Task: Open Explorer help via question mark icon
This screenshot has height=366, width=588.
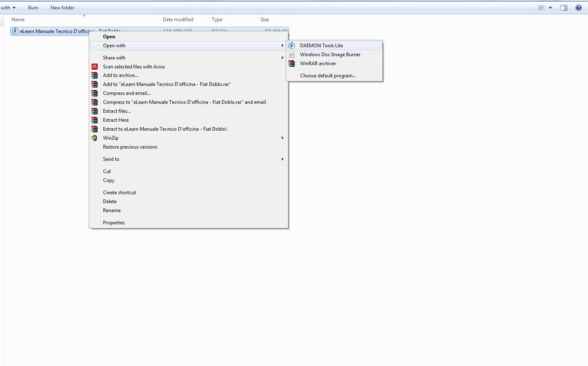Action: point(579,8)
